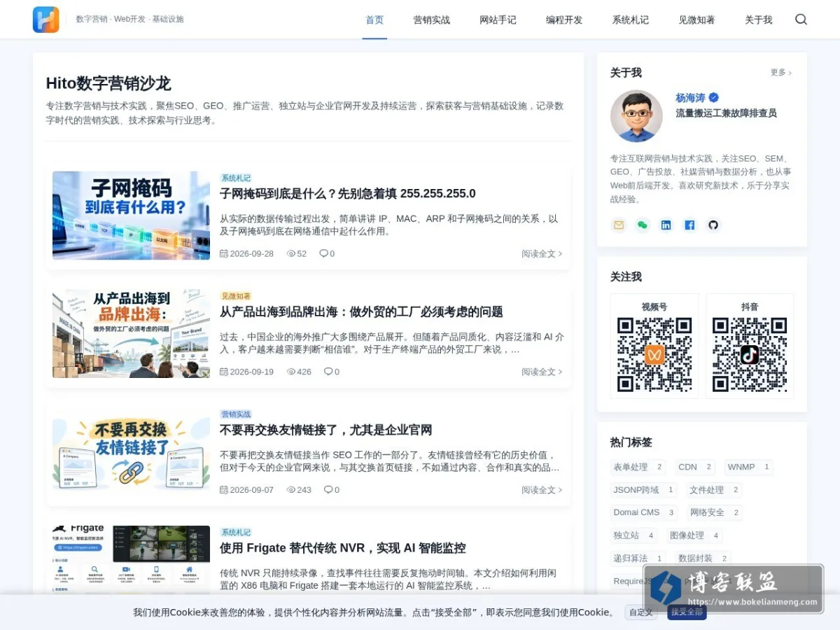Open the 营销实战 menu item
This screenshot has height=630, width=840.
coord(432,20)
